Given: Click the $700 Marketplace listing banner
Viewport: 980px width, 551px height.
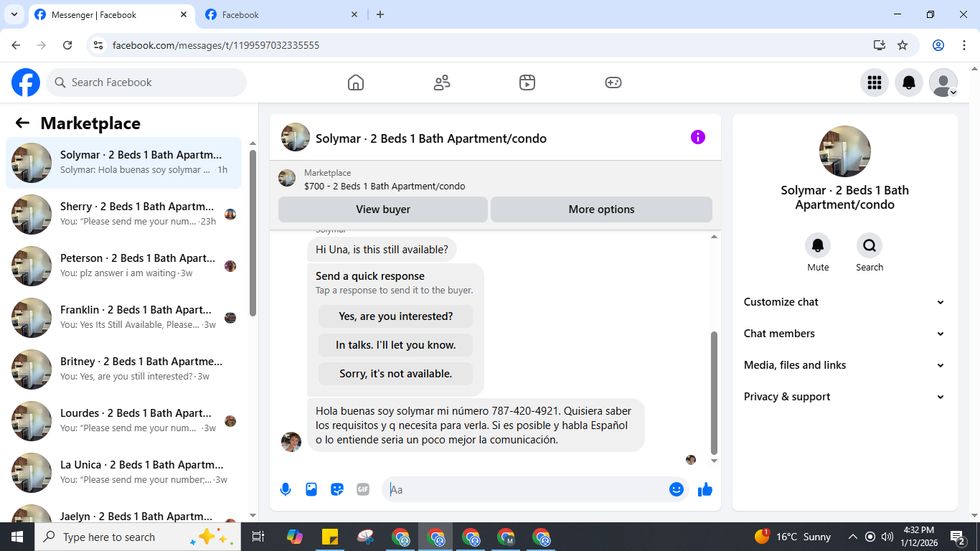Looking at the screenshot, I should [495, 179].
